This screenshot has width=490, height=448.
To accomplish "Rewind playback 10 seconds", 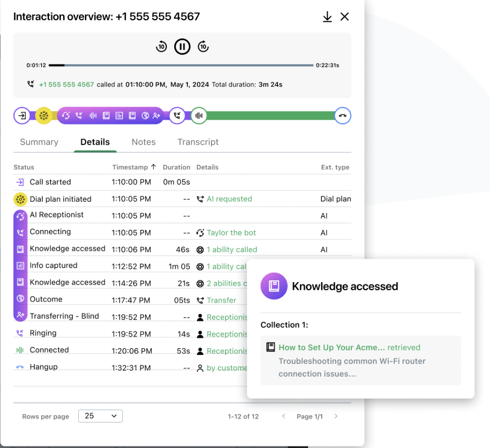I will point(161,47).
